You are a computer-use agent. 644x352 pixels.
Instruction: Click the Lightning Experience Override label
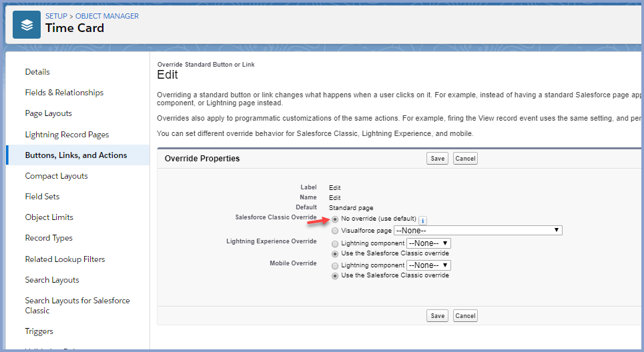(271, 241)
